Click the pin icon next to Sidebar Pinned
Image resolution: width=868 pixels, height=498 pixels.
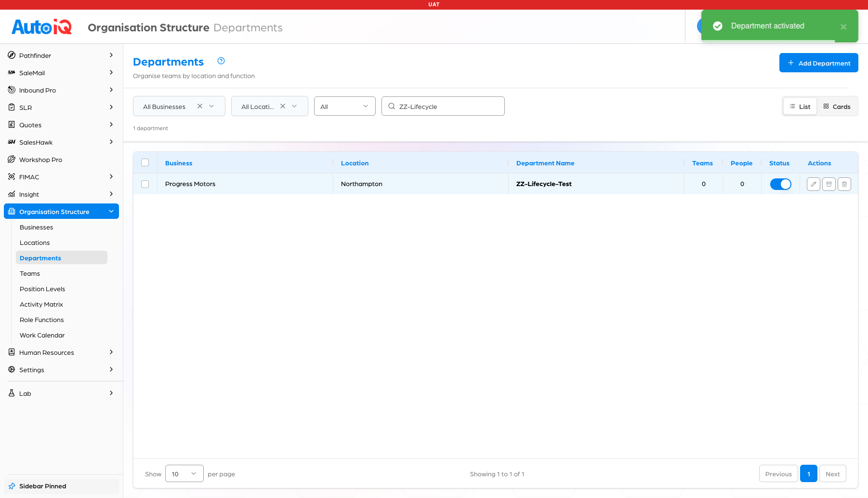[x=12, y=486]
